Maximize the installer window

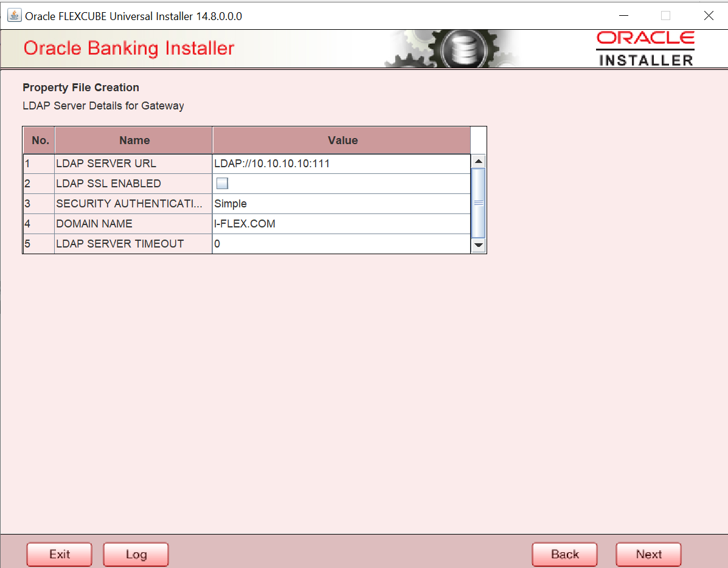pos(665,15)
